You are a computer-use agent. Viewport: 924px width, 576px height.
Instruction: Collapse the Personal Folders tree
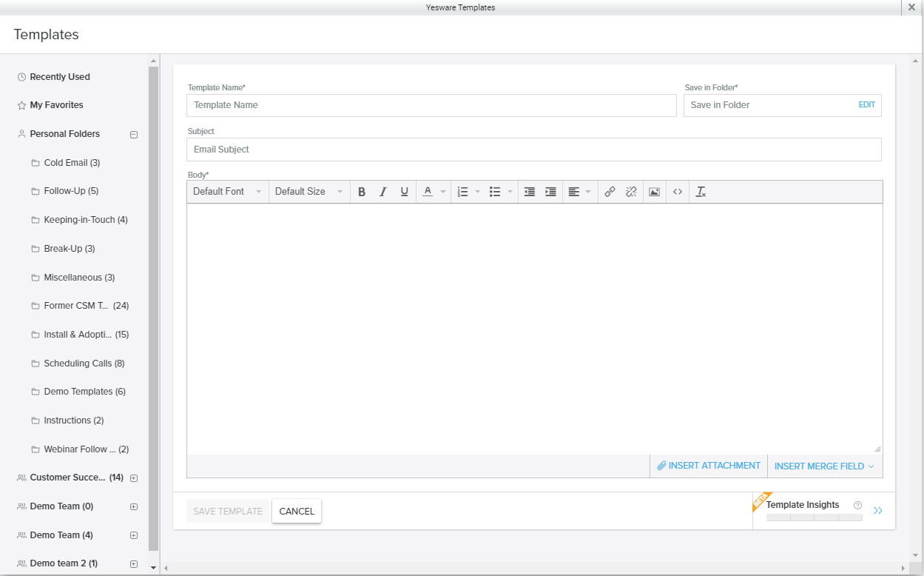[134, 135]
